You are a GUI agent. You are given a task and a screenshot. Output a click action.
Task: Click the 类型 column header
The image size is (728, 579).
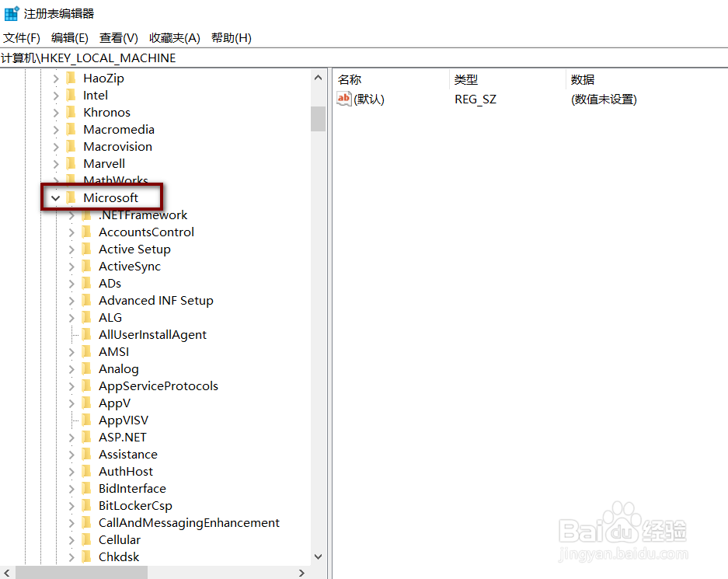[x=508, y=79]
